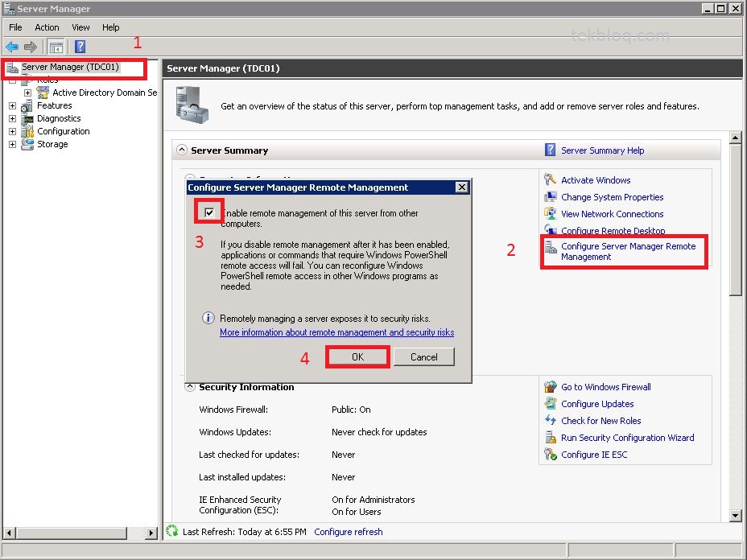
Task: Select the Features tree item label
Action: (54, 105)
